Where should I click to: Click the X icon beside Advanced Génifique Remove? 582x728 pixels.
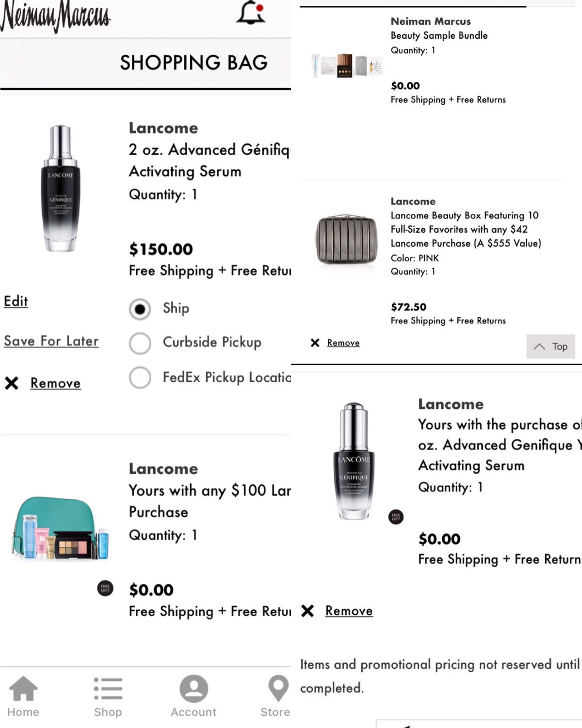pos(12,383)
